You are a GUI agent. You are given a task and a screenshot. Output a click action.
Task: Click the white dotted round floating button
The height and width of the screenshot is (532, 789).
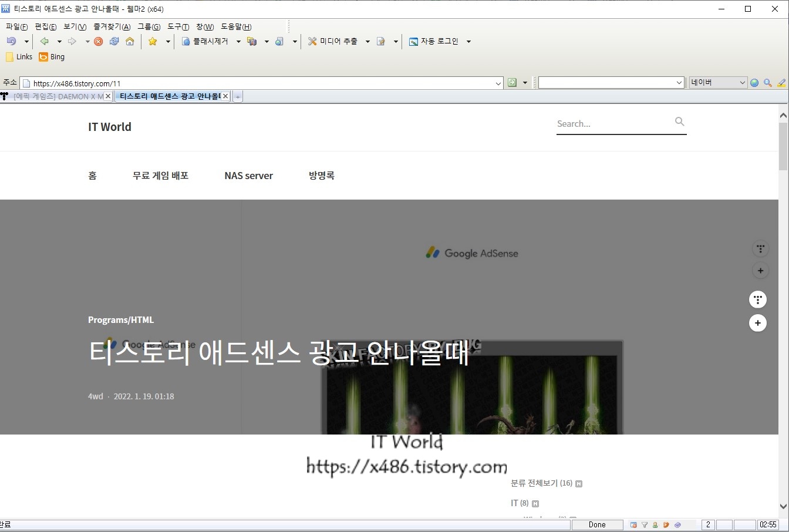[758, 299]
